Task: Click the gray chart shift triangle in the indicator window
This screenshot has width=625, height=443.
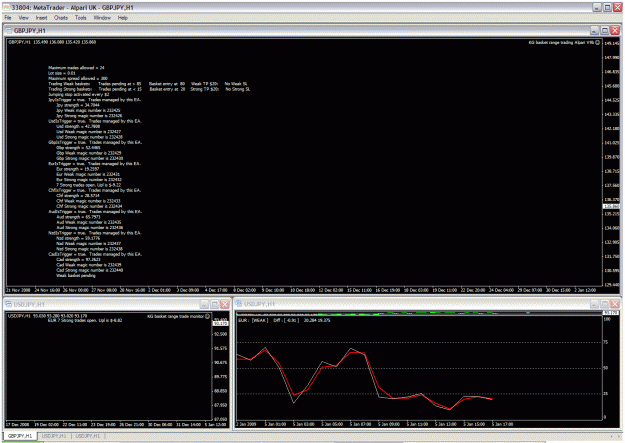Action: coord(528,313)
